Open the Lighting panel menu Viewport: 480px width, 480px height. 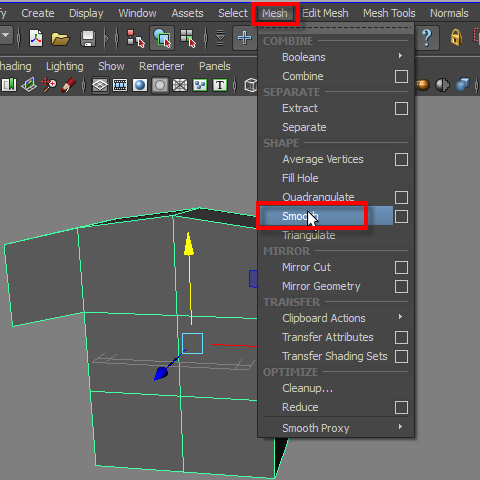65,66
